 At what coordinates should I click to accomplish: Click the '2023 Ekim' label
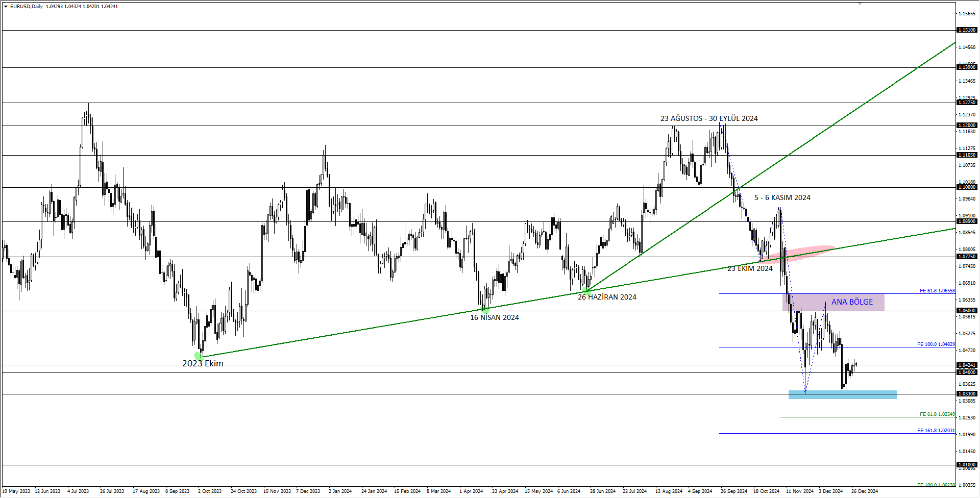coord(203,363)
